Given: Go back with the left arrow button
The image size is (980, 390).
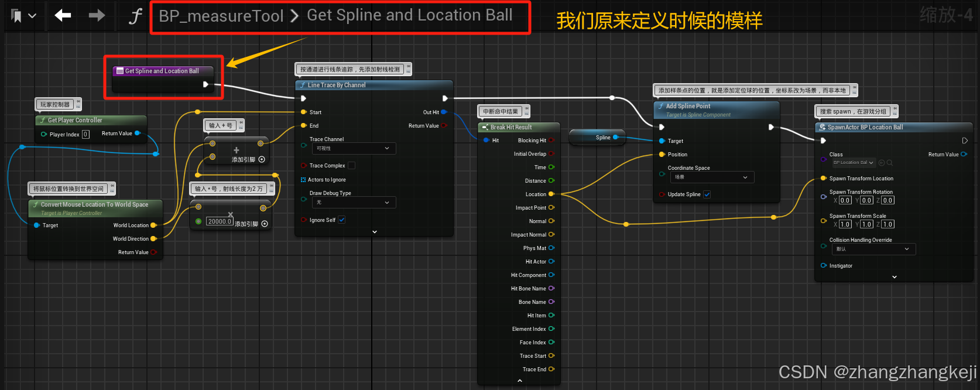Looking at the screenshot, I should click(x=63, y=15).
